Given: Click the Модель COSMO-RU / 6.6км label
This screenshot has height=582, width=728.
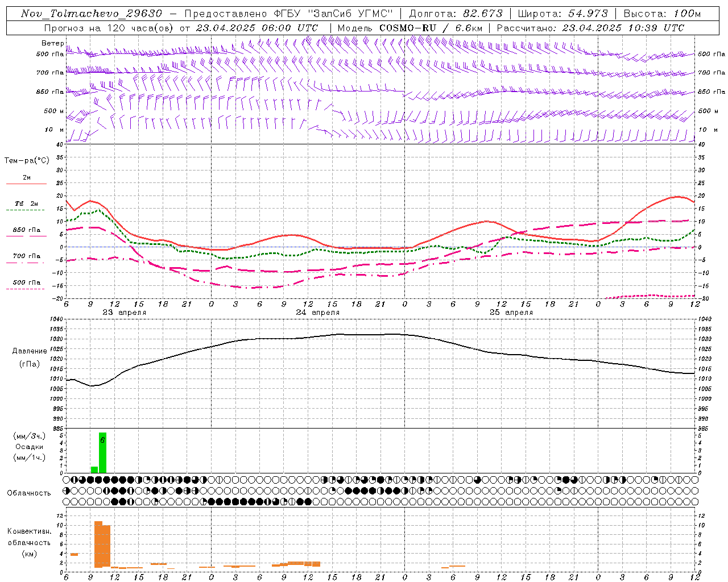Looking at the screenshot, I should click(x=409, y=28).
